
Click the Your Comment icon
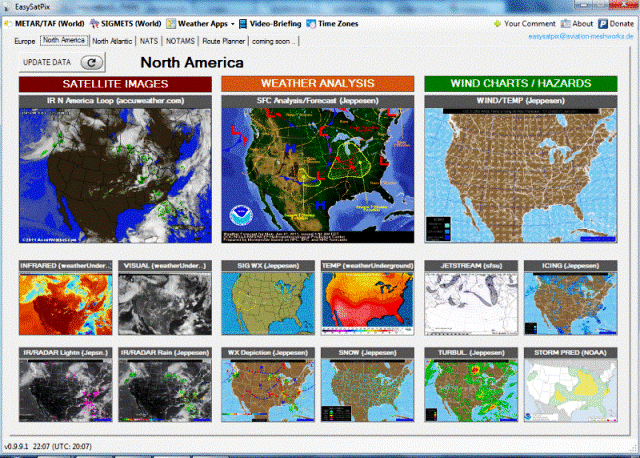[497, 24]
